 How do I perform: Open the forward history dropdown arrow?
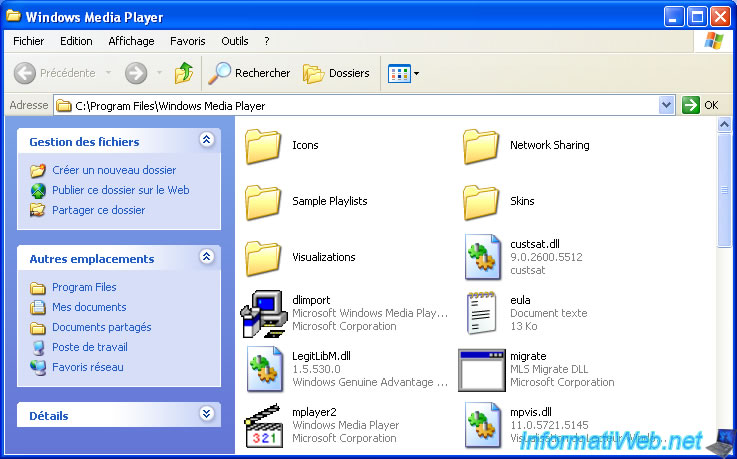(x=159, y=73)
